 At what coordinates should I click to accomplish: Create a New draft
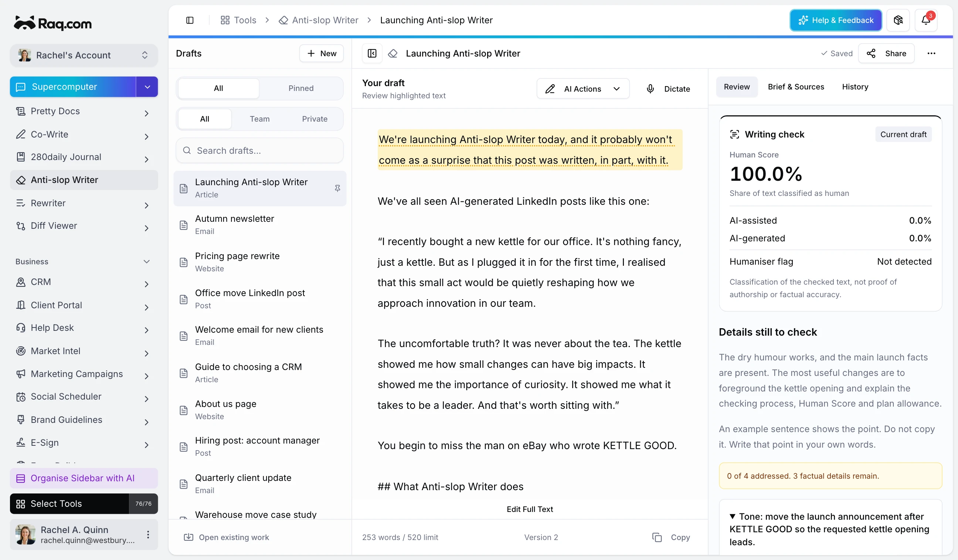pos(321,53)
